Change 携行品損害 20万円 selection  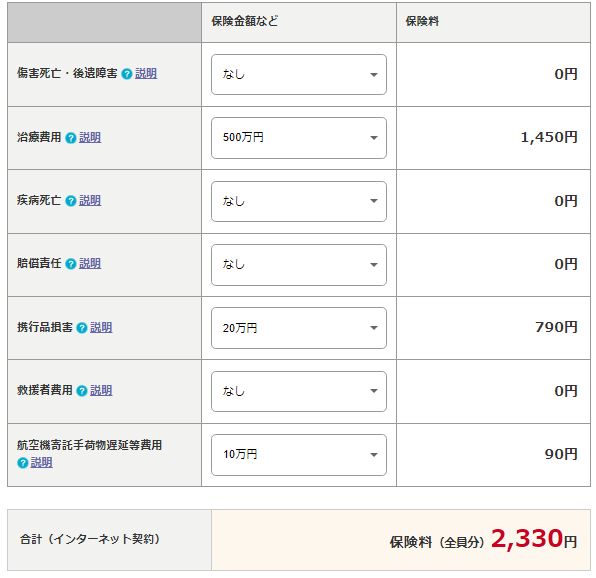click(x=299, y=328)
